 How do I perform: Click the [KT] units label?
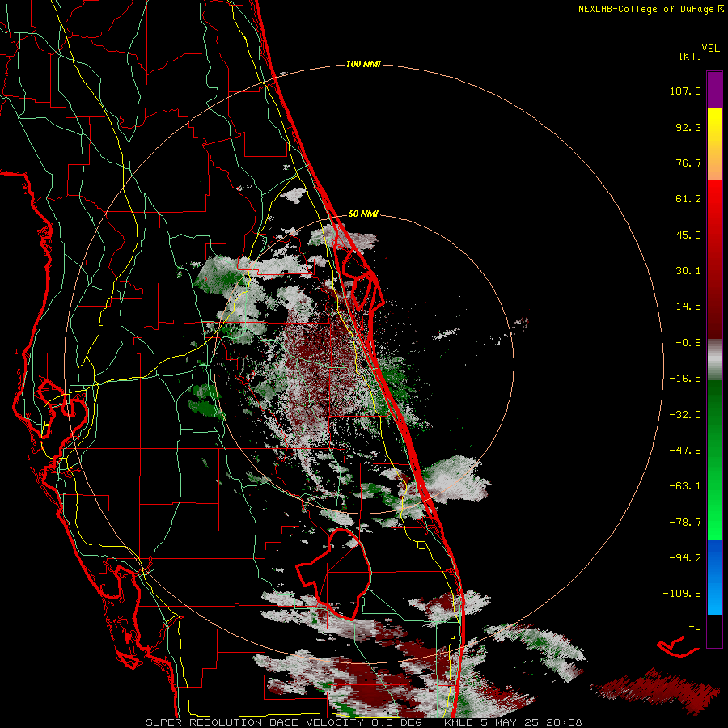coord(690,56)
